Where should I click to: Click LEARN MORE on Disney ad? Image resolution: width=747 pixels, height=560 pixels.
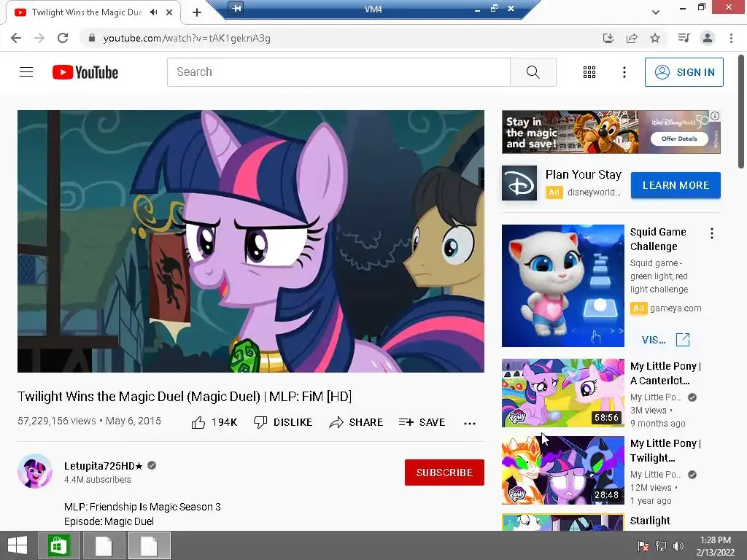click(x=676, y=185)
